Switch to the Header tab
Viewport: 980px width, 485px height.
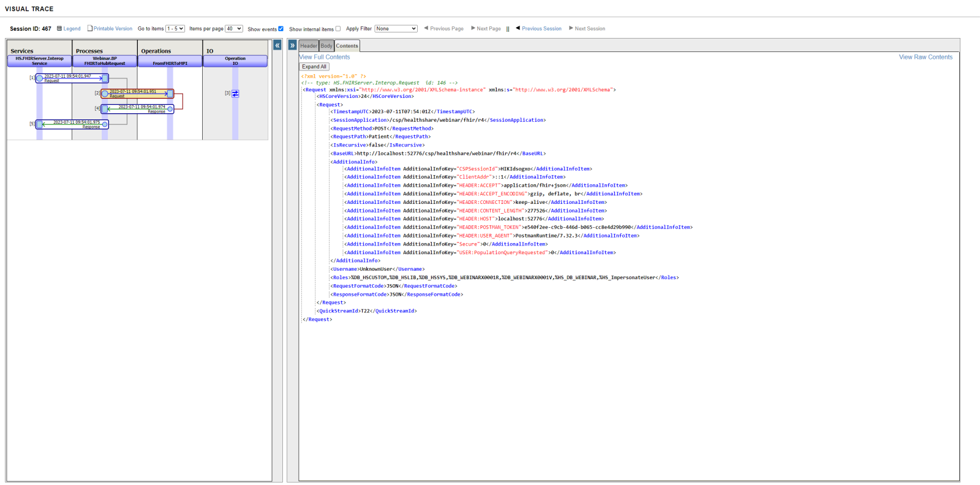[309, 46]
